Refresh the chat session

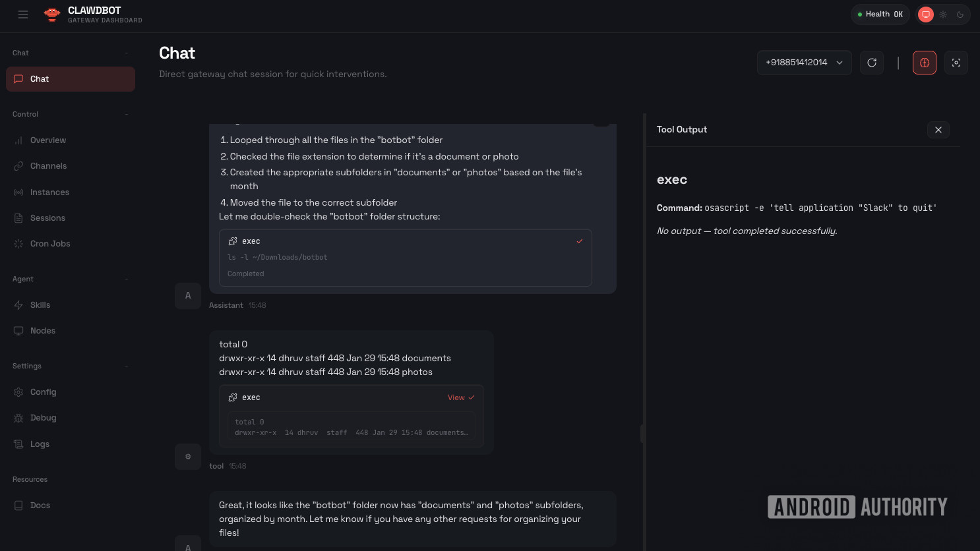[x=872, y=63]
